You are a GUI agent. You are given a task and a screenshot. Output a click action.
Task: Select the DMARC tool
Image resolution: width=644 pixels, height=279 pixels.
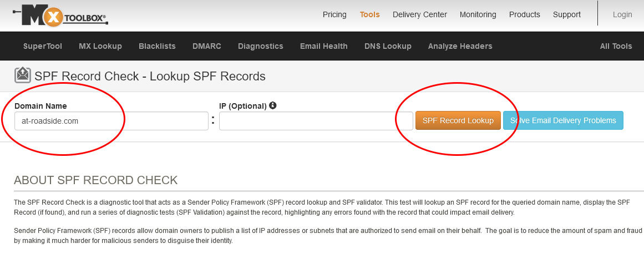click(x=206, y=46)
